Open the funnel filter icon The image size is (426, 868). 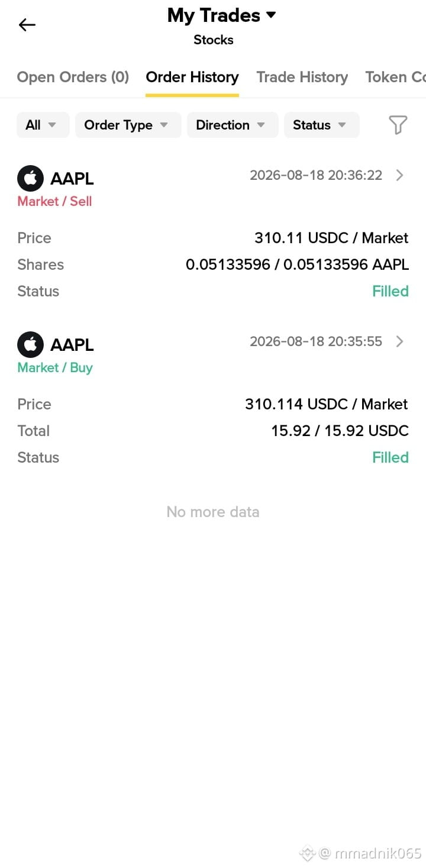coord(398,125)
